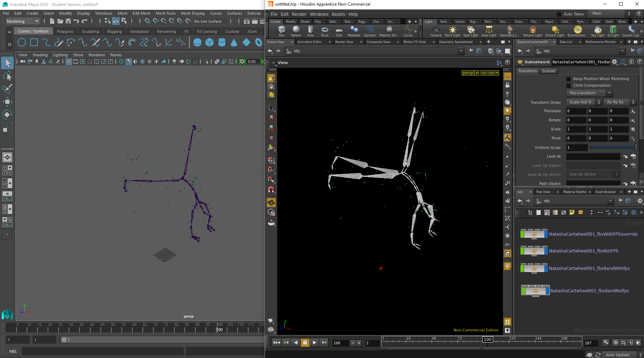
Task: Open the persp1 camera dropdown
Action: (x=470, y=73)
